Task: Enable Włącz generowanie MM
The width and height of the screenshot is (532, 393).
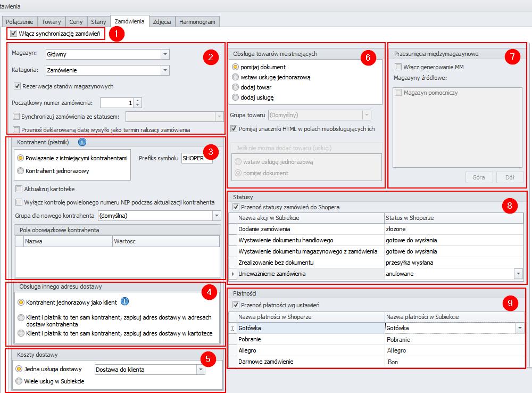Action: point(398,67)
